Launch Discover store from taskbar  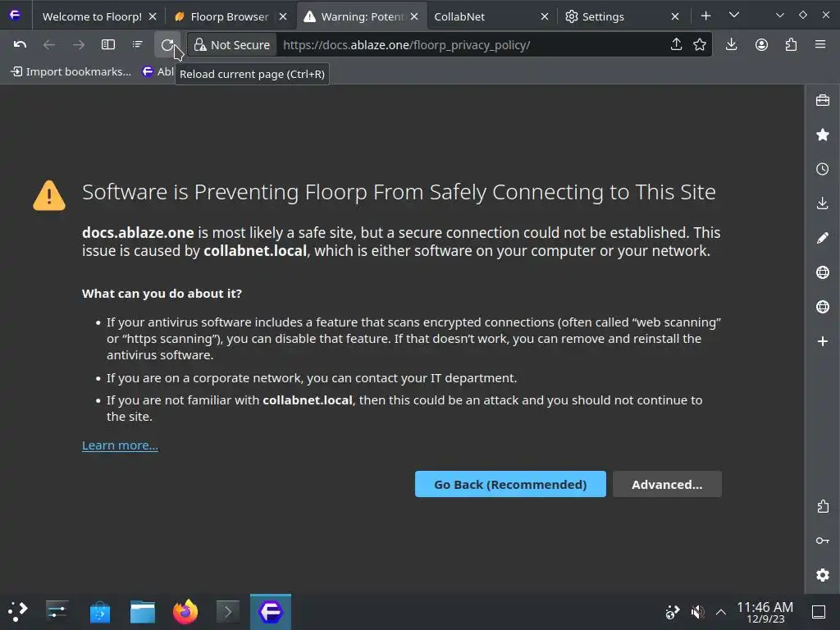pos(99,611)
